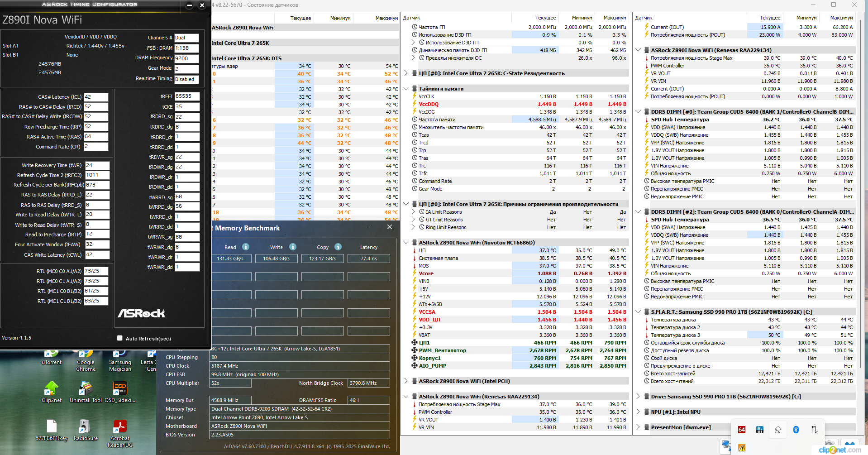Collapse the DDR5 DIMM [#2] Team Group section

(638, 212)
